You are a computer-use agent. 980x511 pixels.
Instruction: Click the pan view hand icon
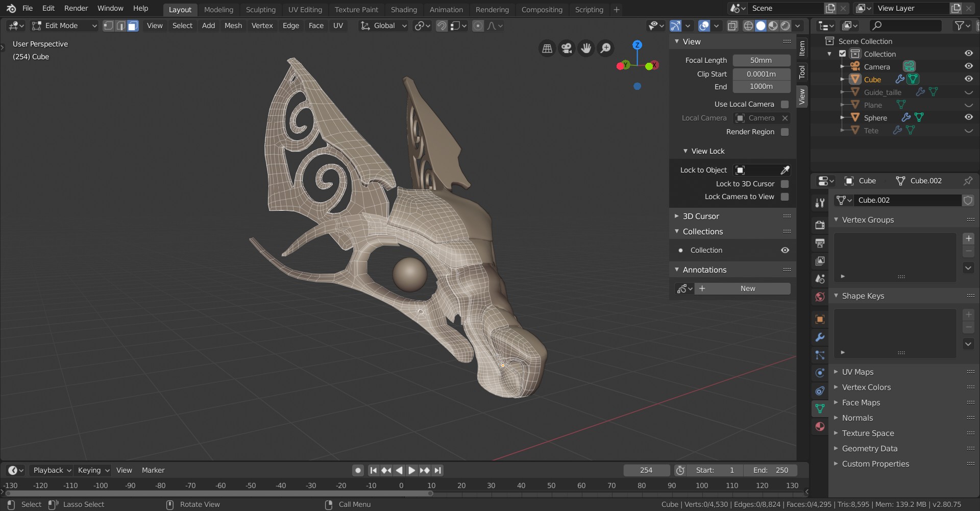(x=586, y=48)
